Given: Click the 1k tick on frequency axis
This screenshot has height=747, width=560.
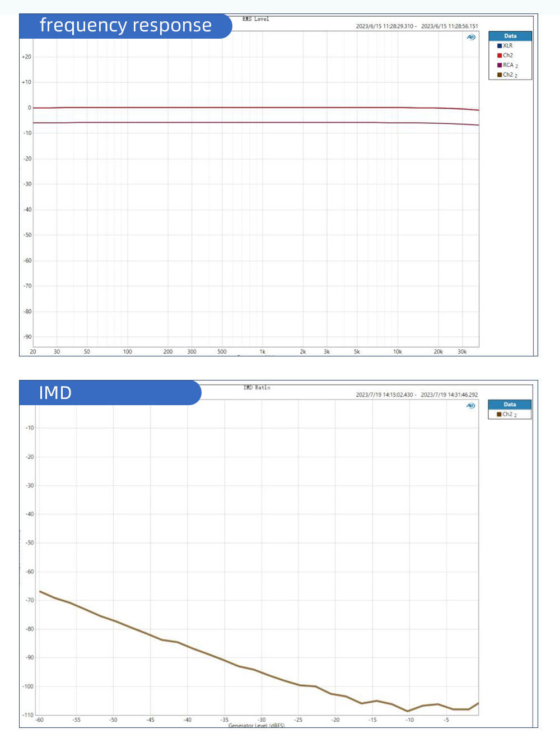Looking at the screenshot, I should tap(262, 352).
